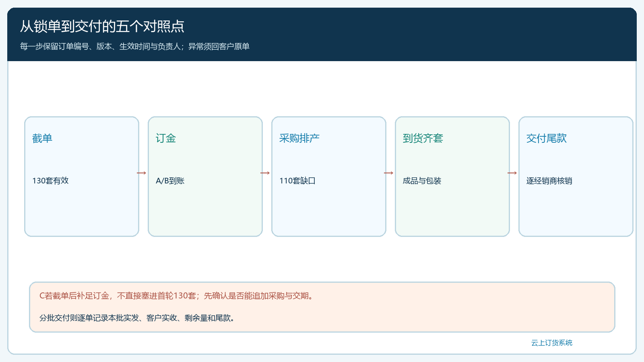Click the 逐经销商核销 text
This screenshot has width=644, height=362.
pos(549,181)
